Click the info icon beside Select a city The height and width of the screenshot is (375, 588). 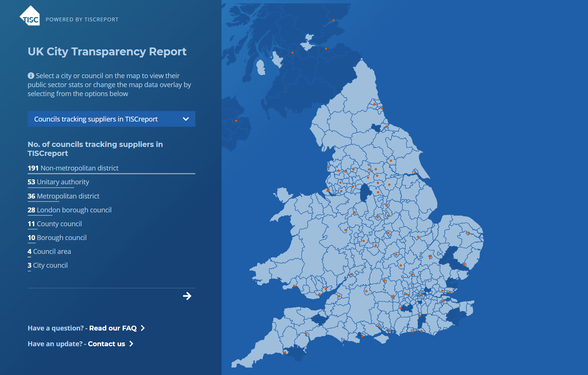pos(31,76)
